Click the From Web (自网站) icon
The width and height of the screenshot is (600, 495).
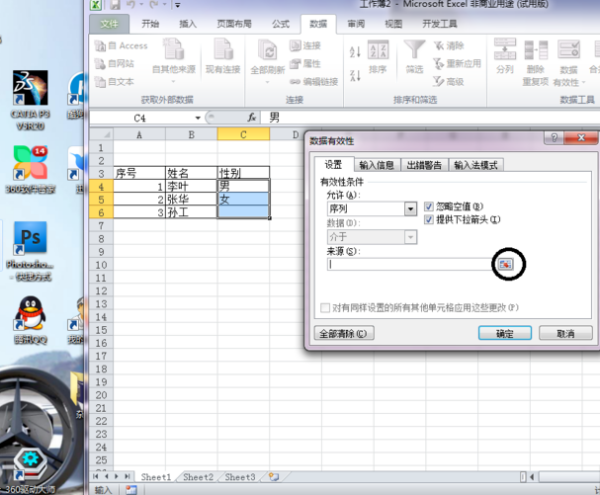(100, 64)
